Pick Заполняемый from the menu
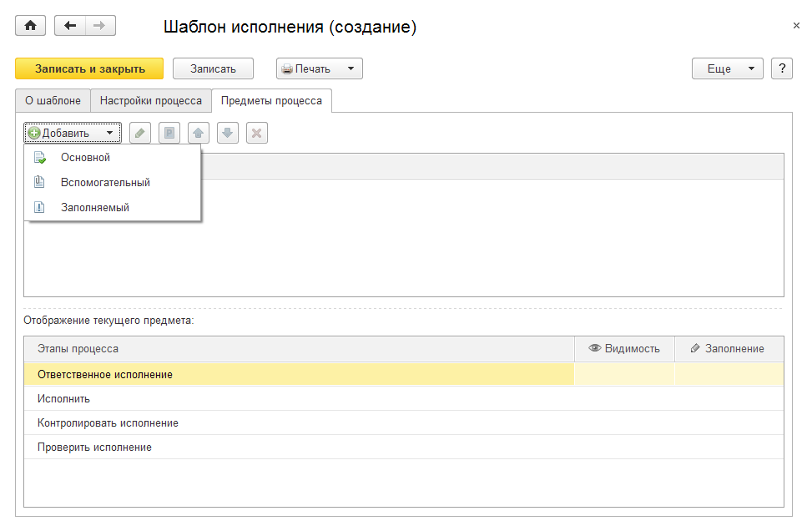The width and height of the screenshot is (812, 526). pos(94,207)
